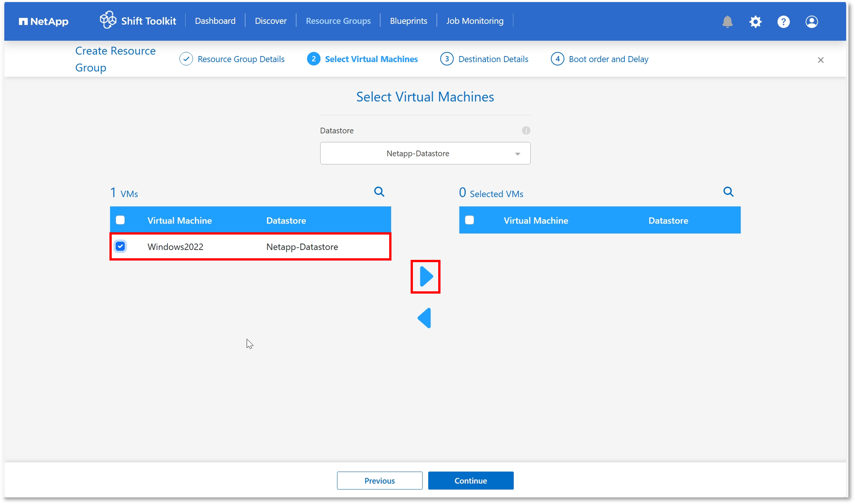Close the Create Resource Group wizard
855x504 pixels.
point(821,60)
